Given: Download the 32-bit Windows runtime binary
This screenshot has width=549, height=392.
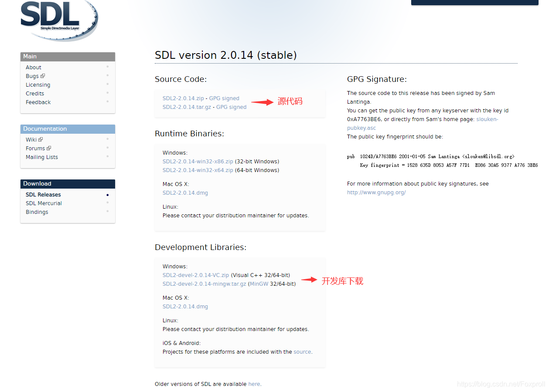Looking at the screenshot, I should pos(198,161).
